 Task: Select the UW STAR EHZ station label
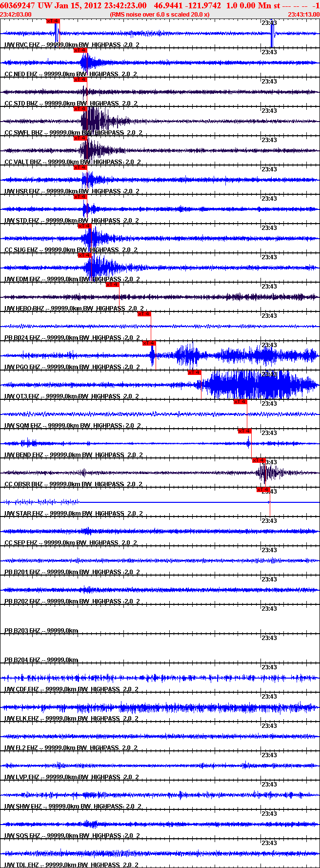(74, 513)
